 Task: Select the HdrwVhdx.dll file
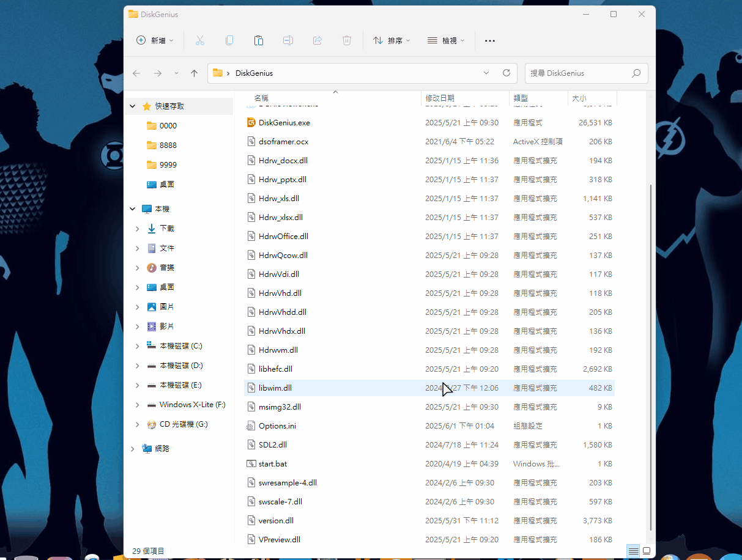click(429, 331)
